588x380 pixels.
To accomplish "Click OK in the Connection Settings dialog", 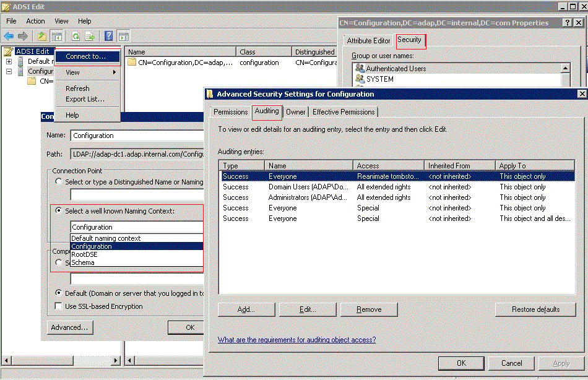I will pyautogui.click(x=186, y=327).
